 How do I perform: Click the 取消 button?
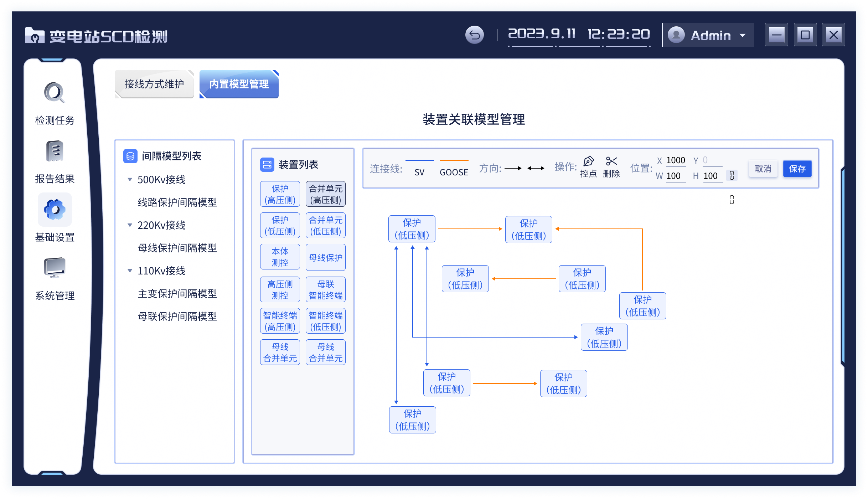[763, 169]
